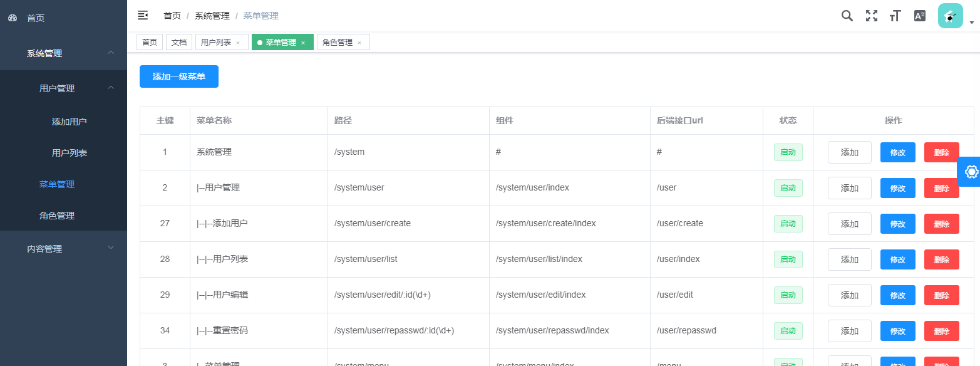The width and height of the screenshot is (980, 366).
Task: Open the floating settings gear on right edge
Action: point(971,171)
